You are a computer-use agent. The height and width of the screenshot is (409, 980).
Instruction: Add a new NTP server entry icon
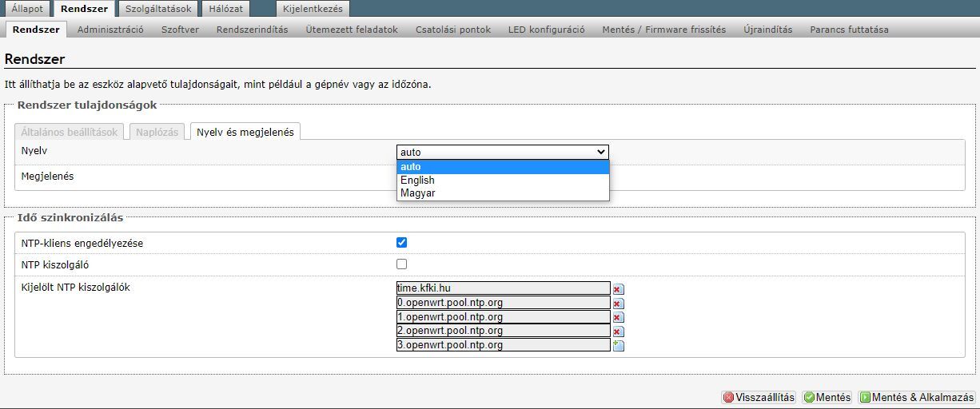point(618,346)
